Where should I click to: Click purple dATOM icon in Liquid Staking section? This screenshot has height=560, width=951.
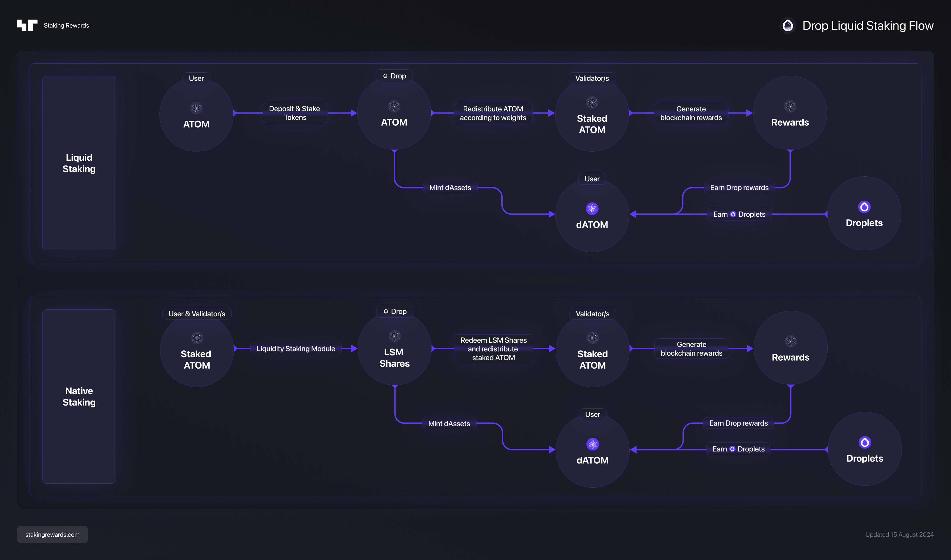point(592,208)
